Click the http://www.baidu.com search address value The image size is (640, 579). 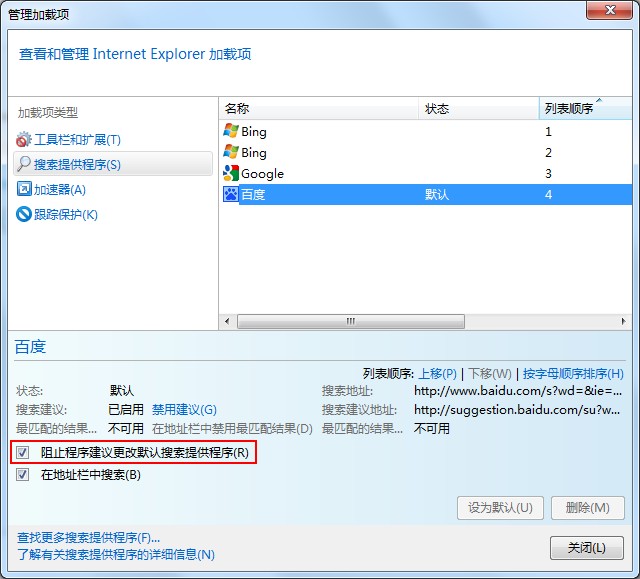point(518,391)
